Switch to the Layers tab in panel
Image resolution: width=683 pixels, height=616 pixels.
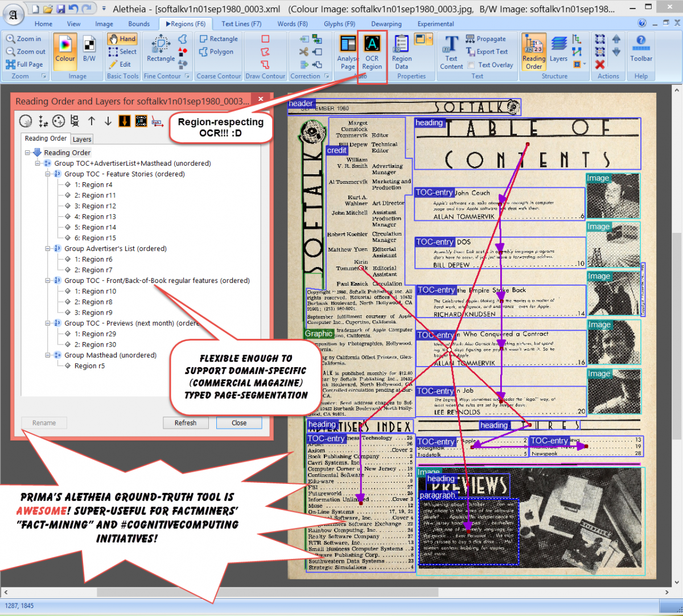click(x=81, y=139)
